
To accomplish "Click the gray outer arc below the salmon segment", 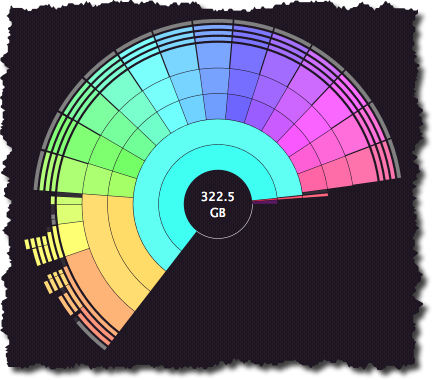I will [91, 335].
